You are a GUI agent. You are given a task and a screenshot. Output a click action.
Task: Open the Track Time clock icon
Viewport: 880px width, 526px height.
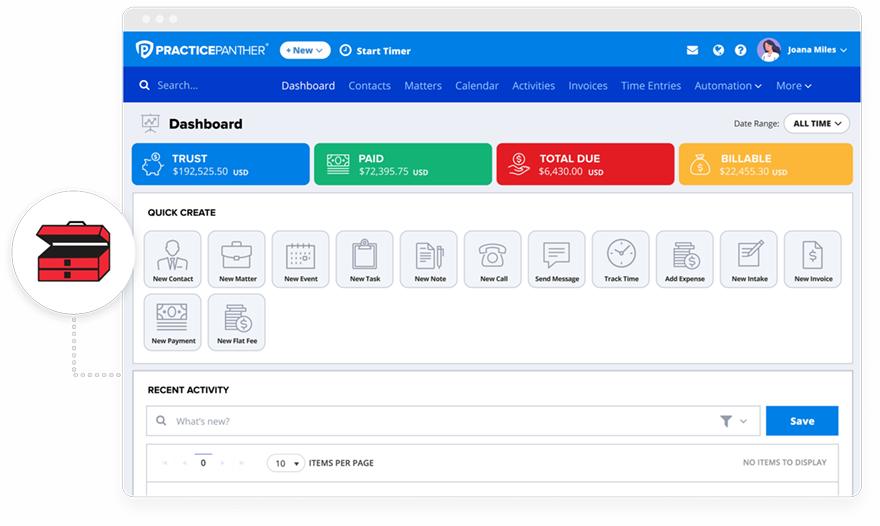pos(621,259)
